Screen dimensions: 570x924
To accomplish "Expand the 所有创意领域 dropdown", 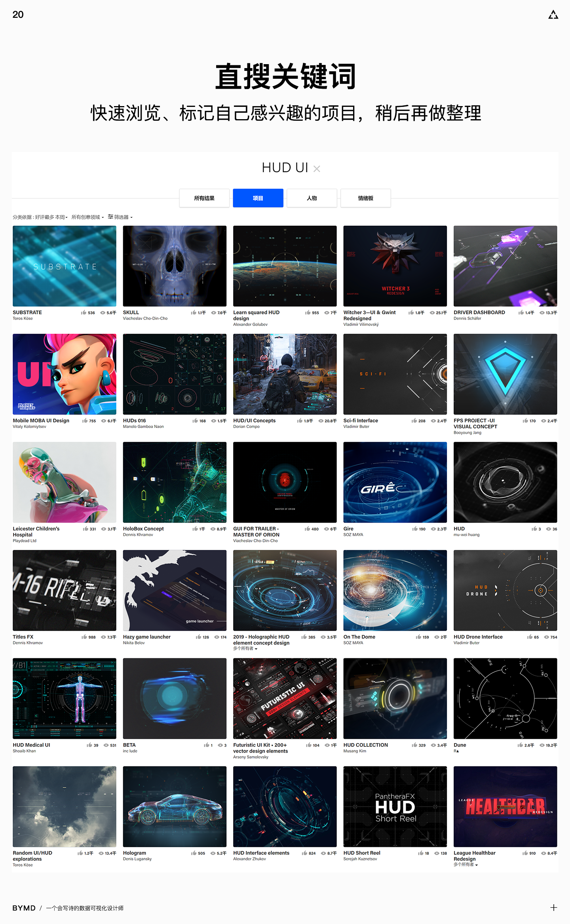I will click(87, 217).
